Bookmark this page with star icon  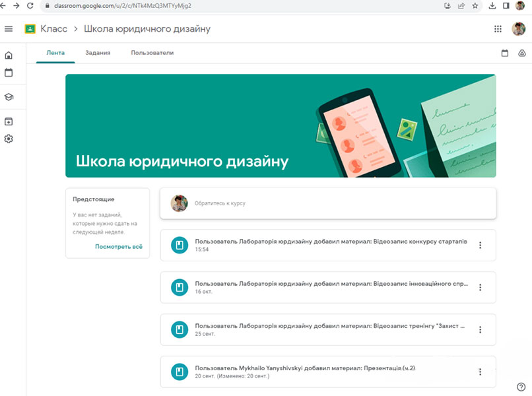pos(475,6)
